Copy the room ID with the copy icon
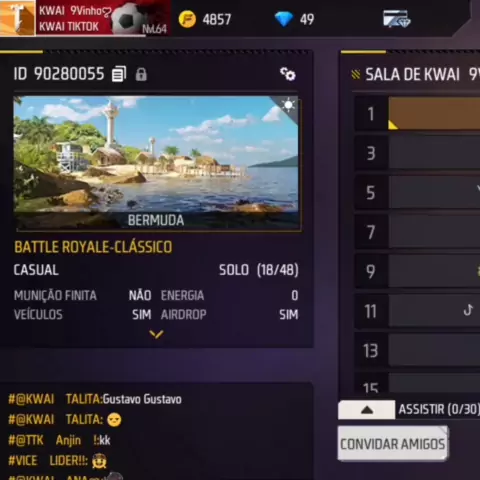Image resolution: width=480 pixels, height=480 pixels. coord(119,74)
